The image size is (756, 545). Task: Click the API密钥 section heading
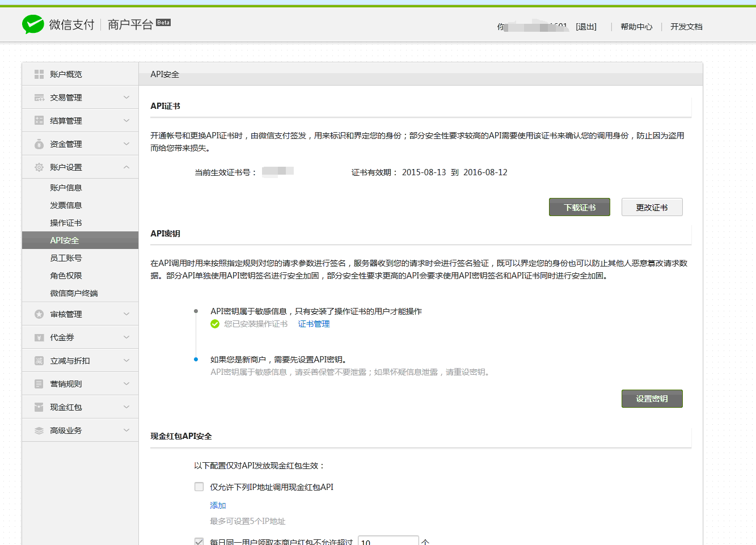165,234
